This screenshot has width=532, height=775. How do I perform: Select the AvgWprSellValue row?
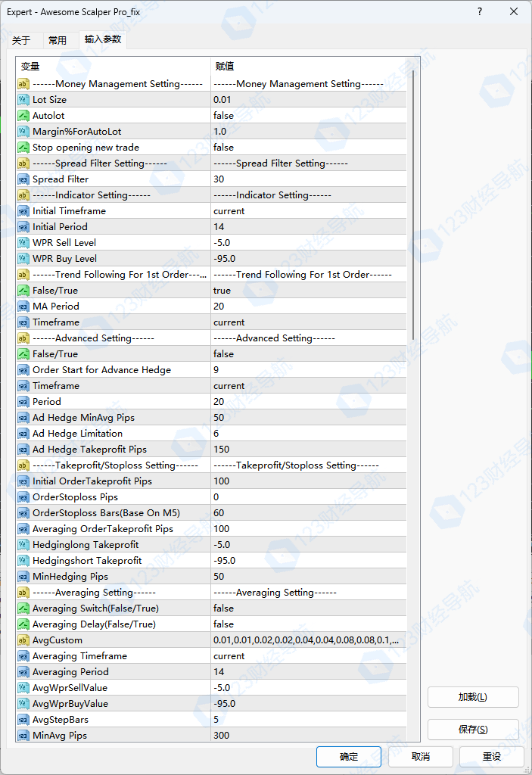(x=212, y=688)
